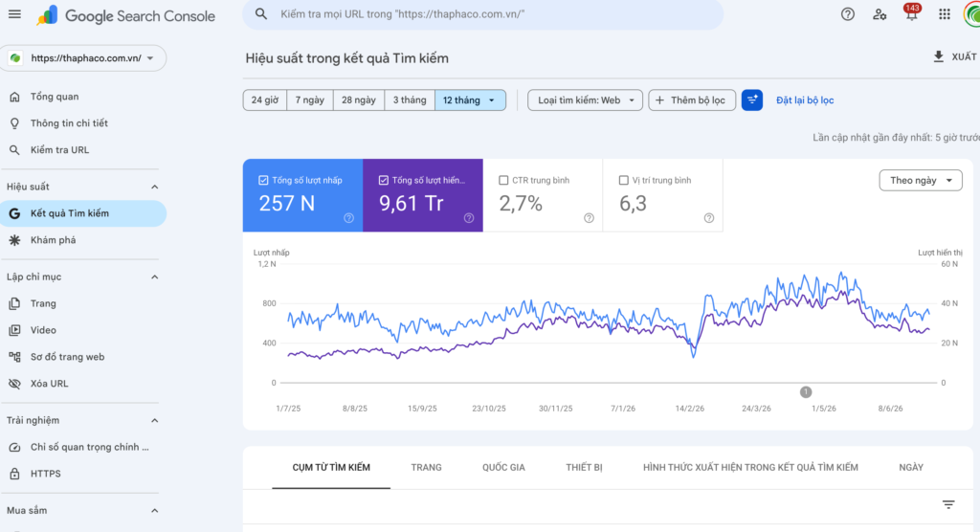Open the Google apps grid

click(x=945, y=13)
